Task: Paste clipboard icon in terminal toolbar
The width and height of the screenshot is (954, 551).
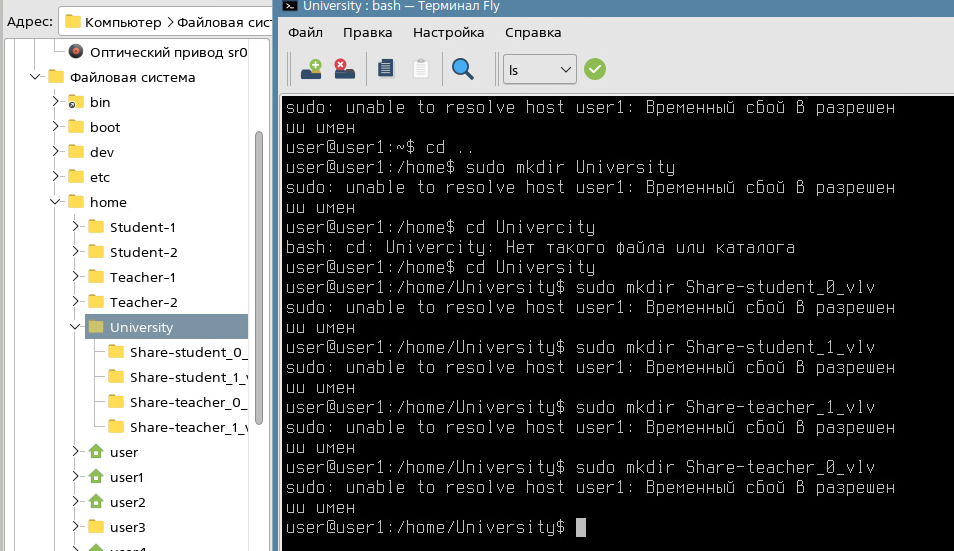Action: pos(420,68)
